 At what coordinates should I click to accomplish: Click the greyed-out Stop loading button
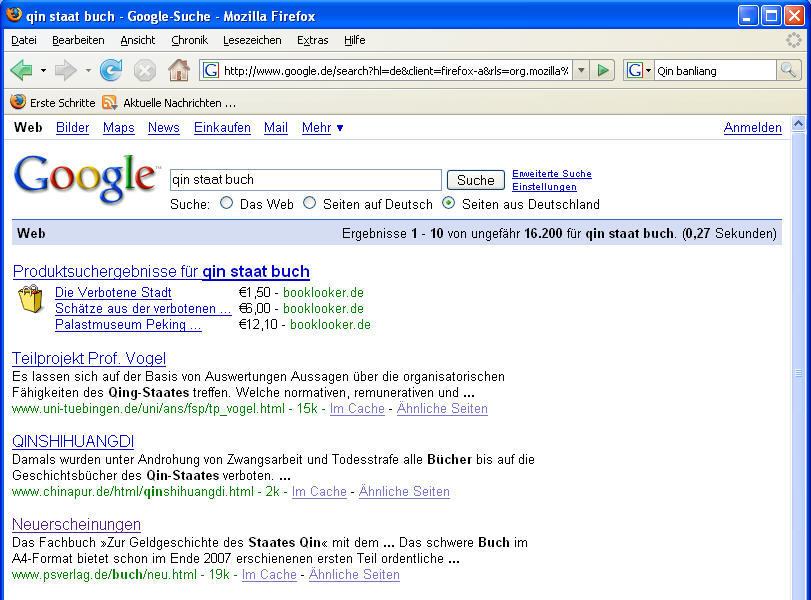(144, 70)
